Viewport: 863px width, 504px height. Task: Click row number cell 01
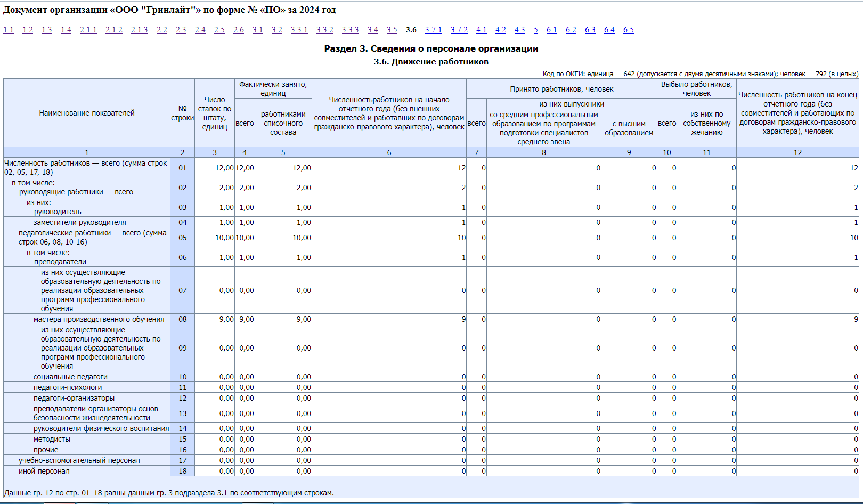tap(183, 168)
